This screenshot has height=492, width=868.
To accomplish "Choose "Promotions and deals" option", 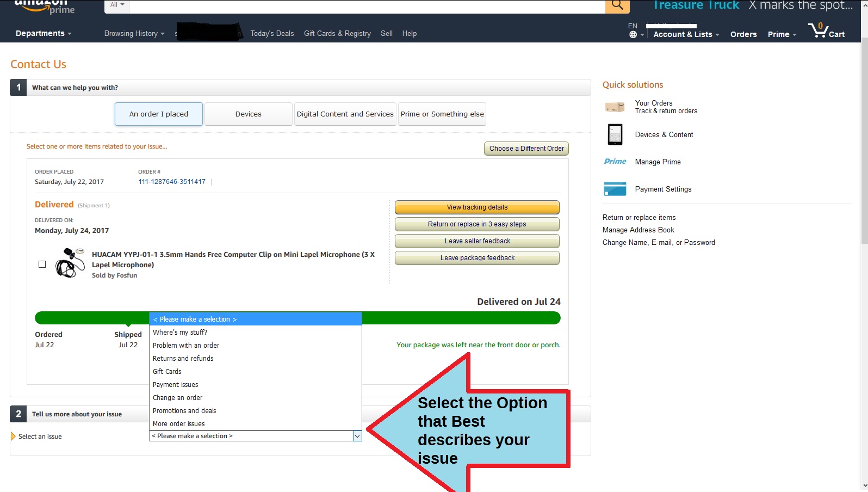I will click(256, 410).
